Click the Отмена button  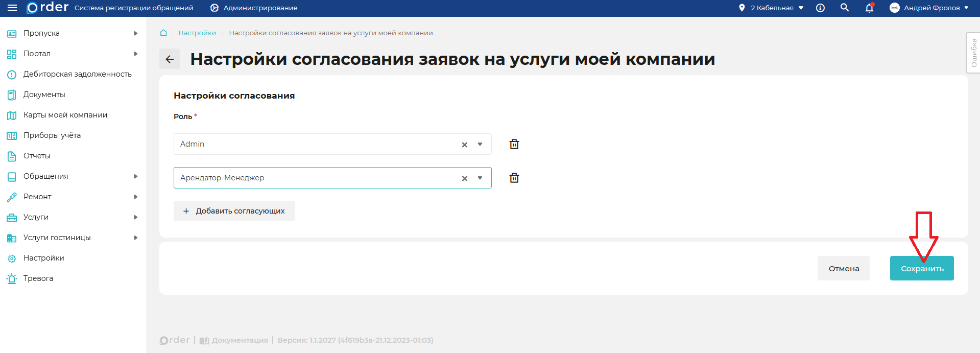(x=844, y=268)
